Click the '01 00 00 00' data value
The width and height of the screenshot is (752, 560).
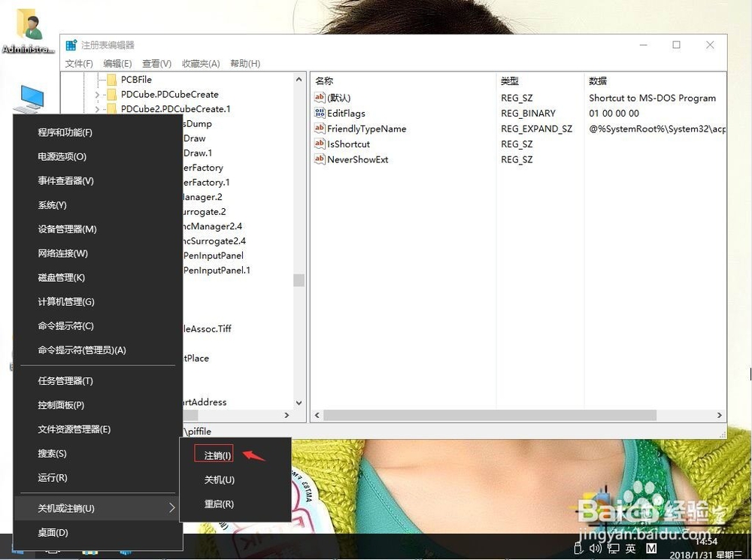[x=614, y=114]
